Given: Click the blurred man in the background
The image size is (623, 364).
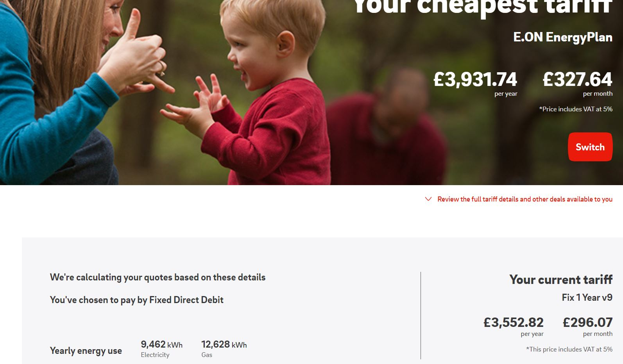Looking at the screenshot, I should click(387, 129).
